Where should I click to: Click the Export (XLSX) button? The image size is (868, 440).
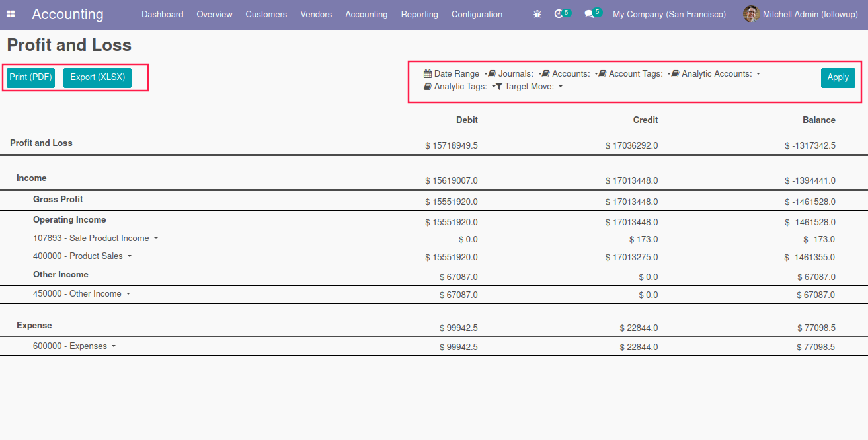click(98, 77)
